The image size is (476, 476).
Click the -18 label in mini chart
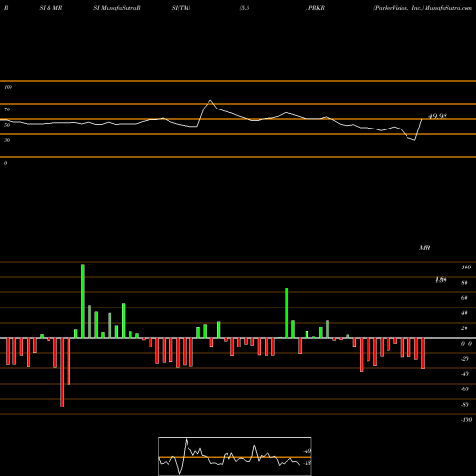(x=307, y=463)
